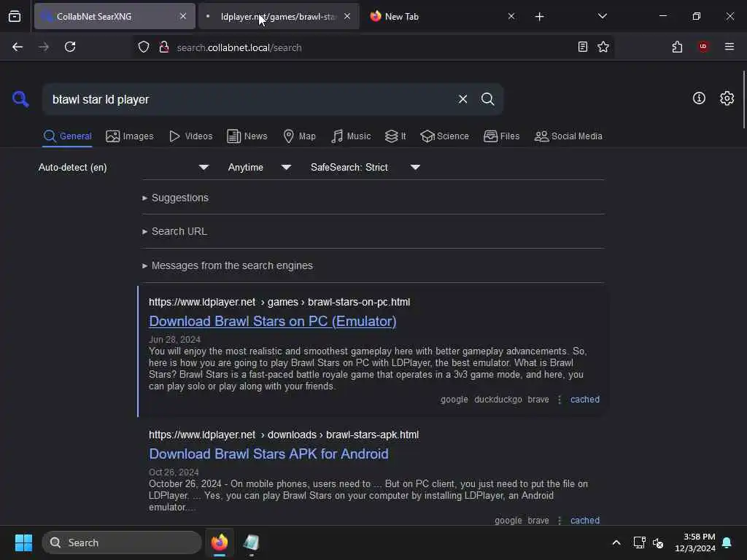Open SearXNG preferences gear icon
This screenshot has height=560, width=747.
727,98
